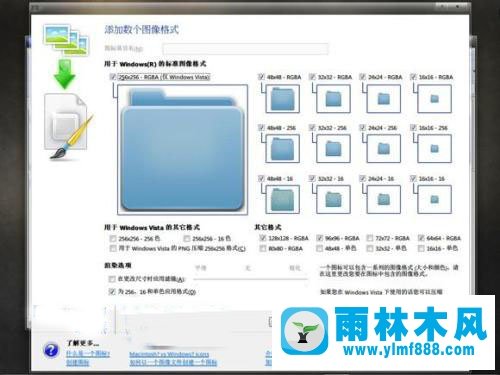This screenshot has width=500, height=375.
Task: Enable the 256x256 - 256 色 checkbox
Action: [x=113, y=239]
